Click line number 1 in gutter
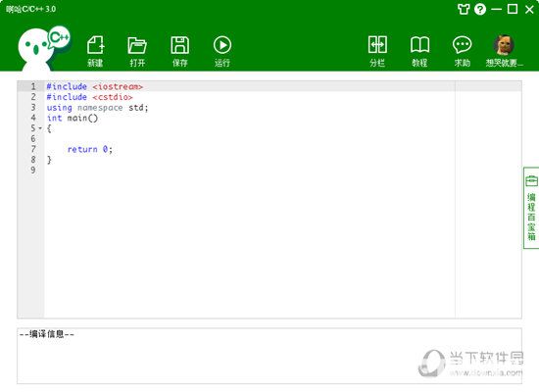 [33, 86]
